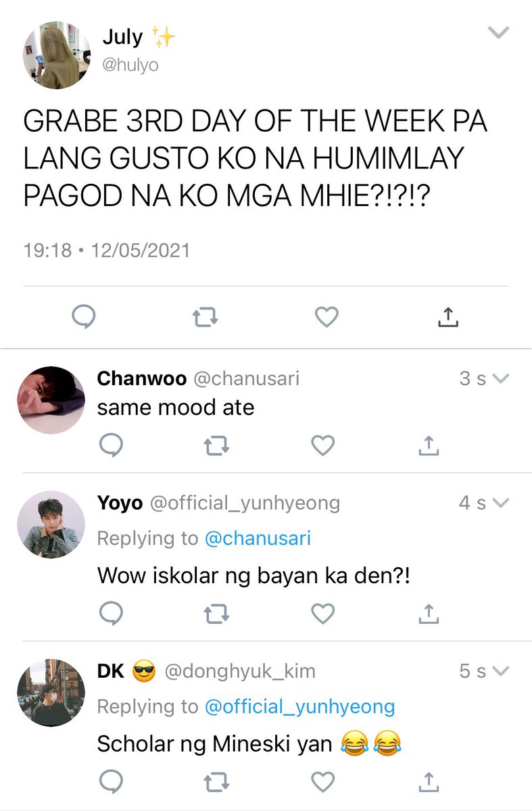Expand the menu chevron on DK's tweet
This screenshot has width=532, height=811.
pyautogui.click(x=501, y=672)
